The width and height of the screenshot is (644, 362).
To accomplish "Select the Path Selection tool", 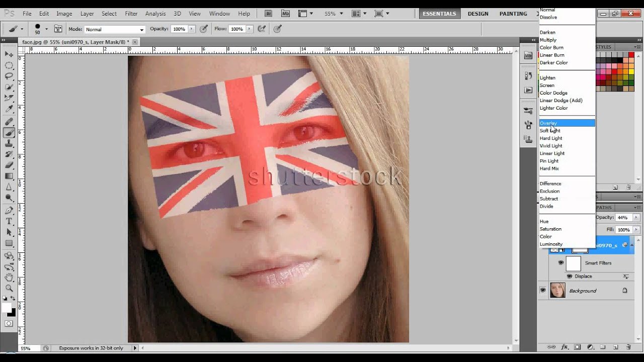I will 9,233.
